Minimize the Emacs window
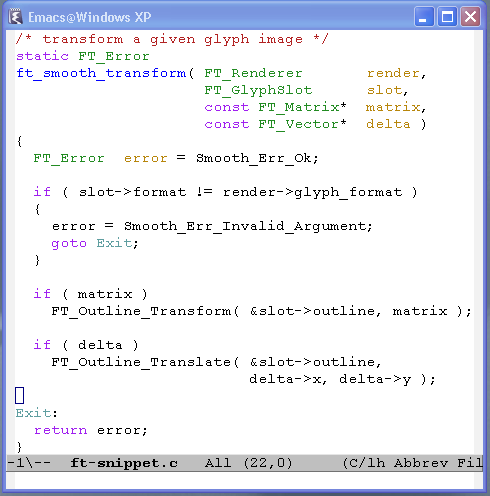This screenshot has width=490, height=496. click(424, 16)
